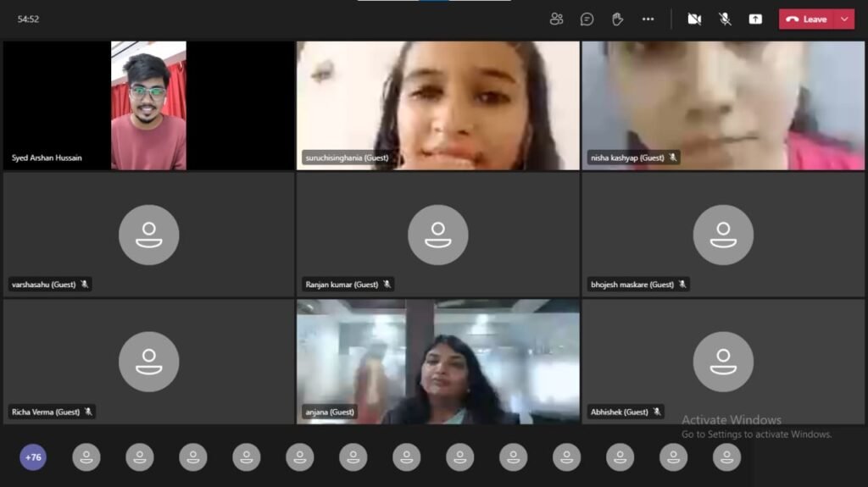868x487 pixels.
Task: Raise your hand in the meeting
Action: [x=617, y=19]
